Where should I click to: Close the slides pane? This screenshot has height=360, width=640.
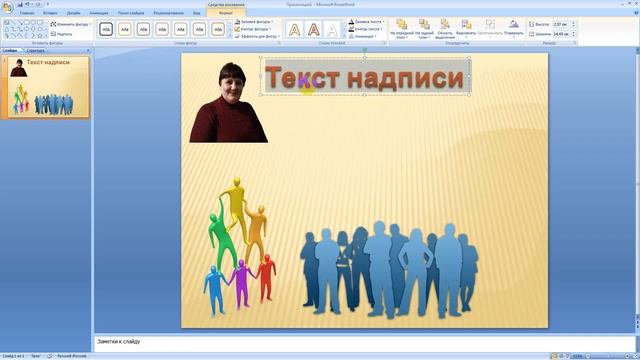point(88,51)
